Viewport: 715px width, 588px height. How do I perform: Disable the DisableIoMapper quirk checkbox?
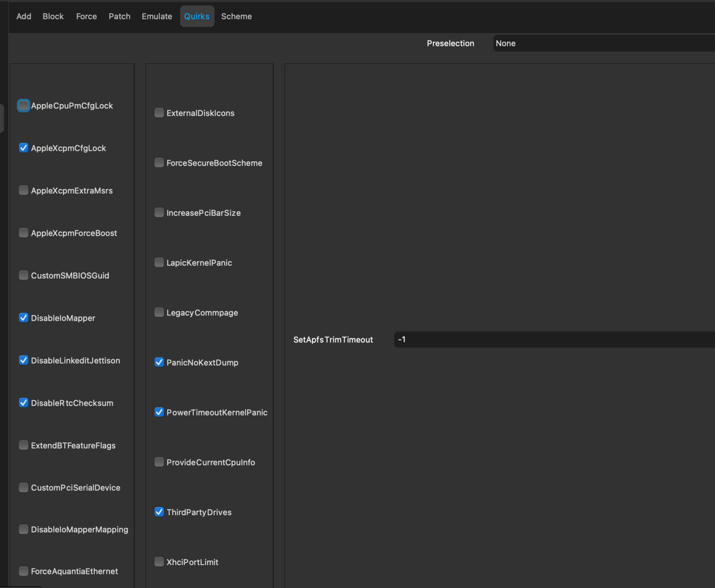click(x=23, y=318)
